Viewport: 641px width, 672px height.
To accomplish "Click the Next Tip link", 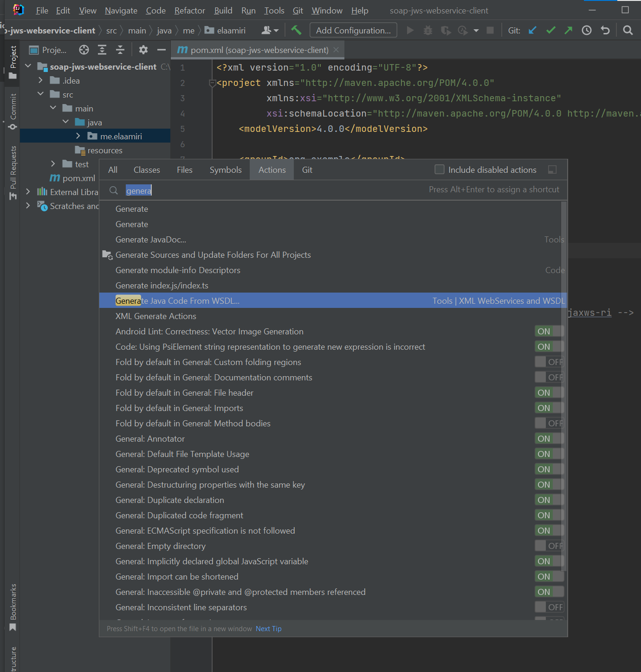I will tap(268, 629).
